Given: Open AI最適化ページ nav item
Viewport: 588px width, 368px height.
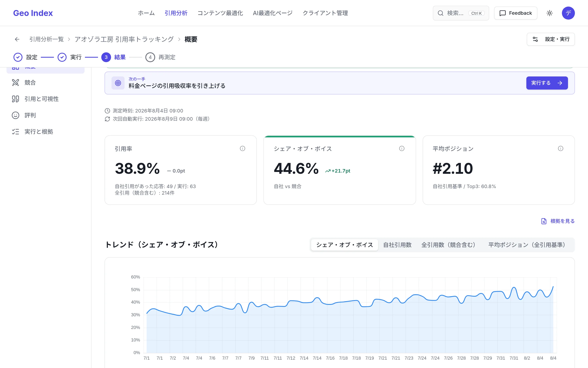Looking at the screenshot, I should point(273,13).
